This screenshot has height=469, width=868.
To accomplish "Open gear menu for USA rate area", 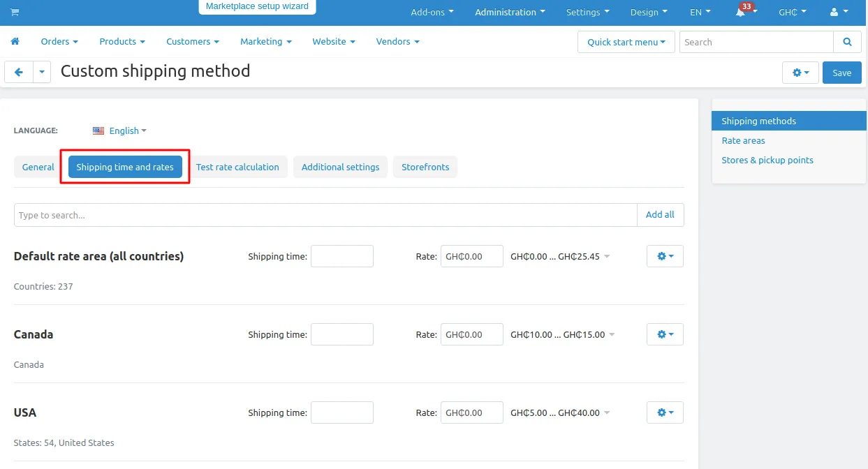I will (x=665, y=412).
